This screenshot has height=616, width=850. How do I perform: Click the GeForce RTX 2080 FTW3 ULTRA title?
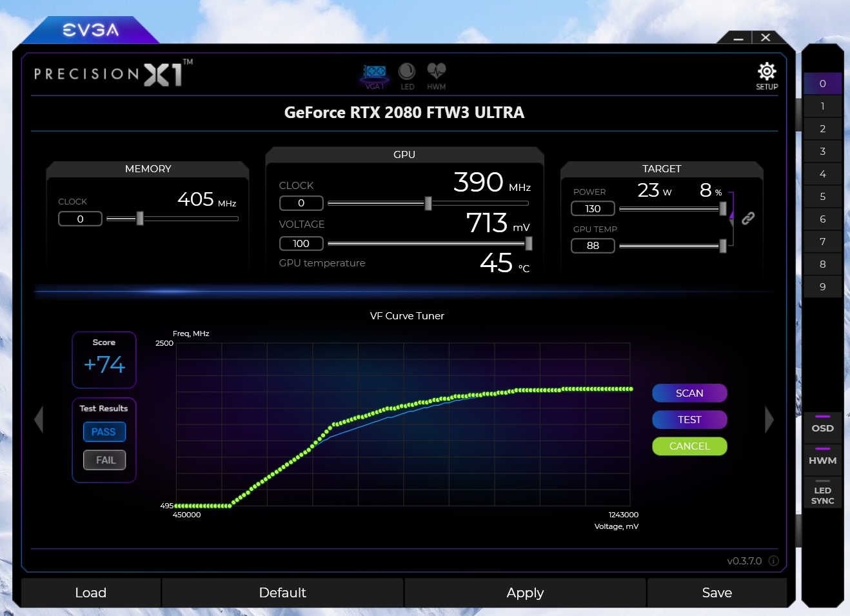pyautogui.click(x=404, y=112)
